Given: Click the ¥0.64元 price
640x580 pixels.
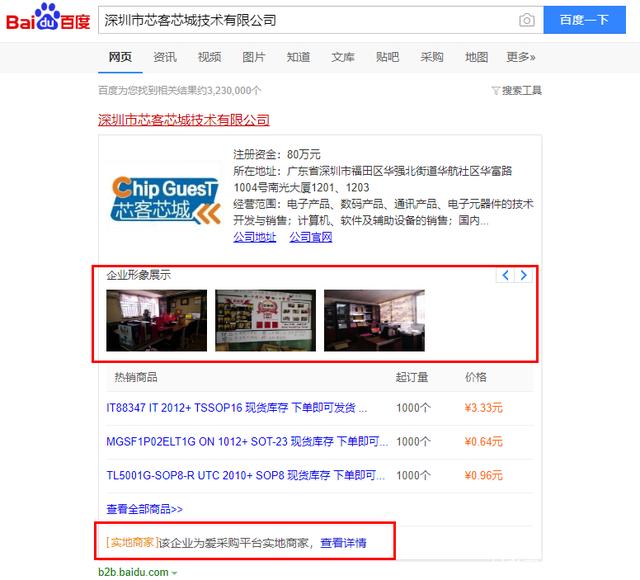Looking at the screenshot, I should [483, 442].
